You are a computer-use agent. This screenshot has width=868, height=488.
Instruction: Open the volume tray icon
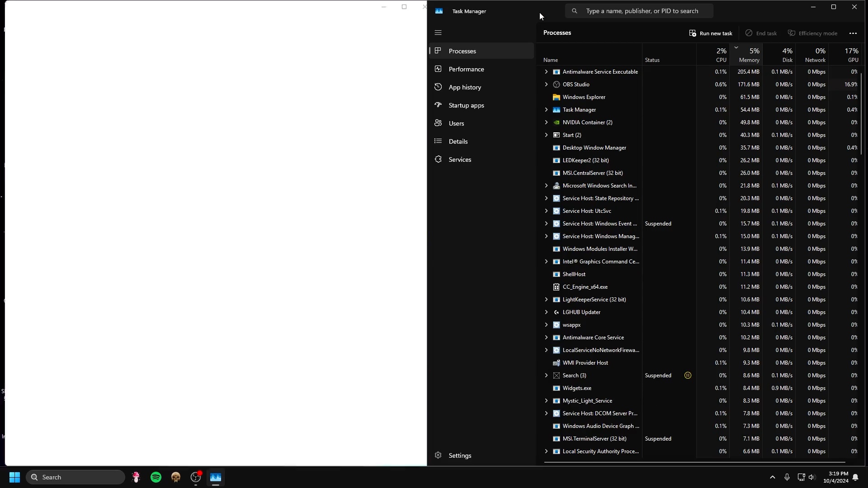[812, 477]
